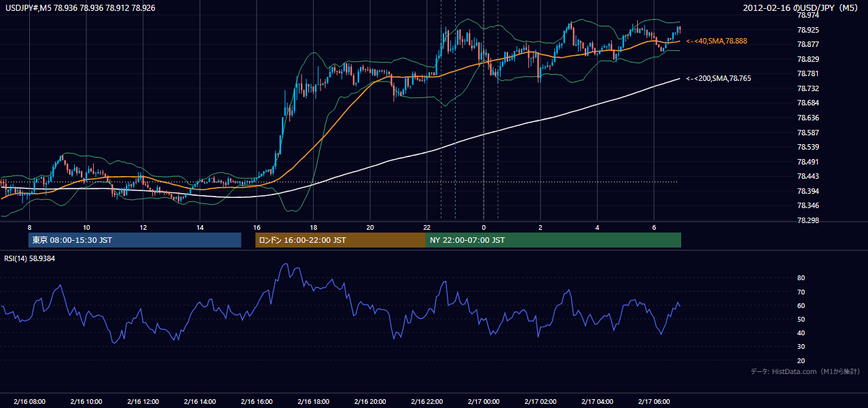The image size is (868, 408).
Task: Click the NY 22:00-07:00 JST session bar
Action: pyautogui.click(x=554, y=240)
